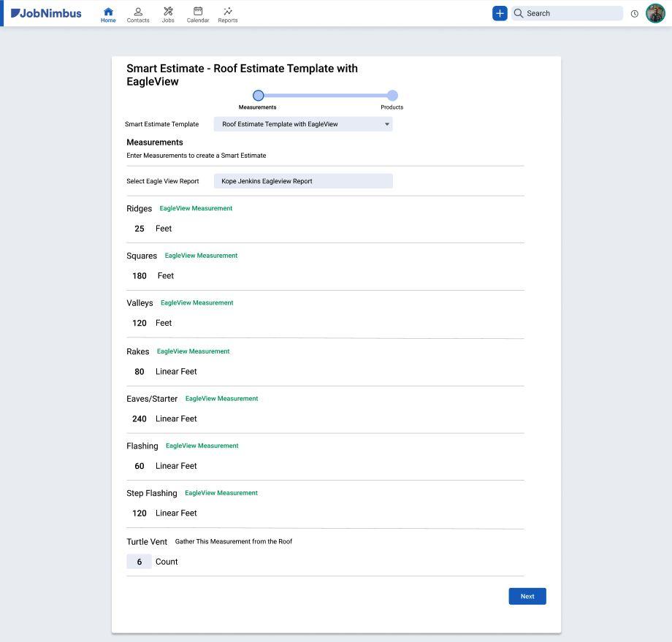Image resolution: width=672 pixels, height=642 pixels.
Task: Go to the Home navigation icon
Action: point(108,15)
